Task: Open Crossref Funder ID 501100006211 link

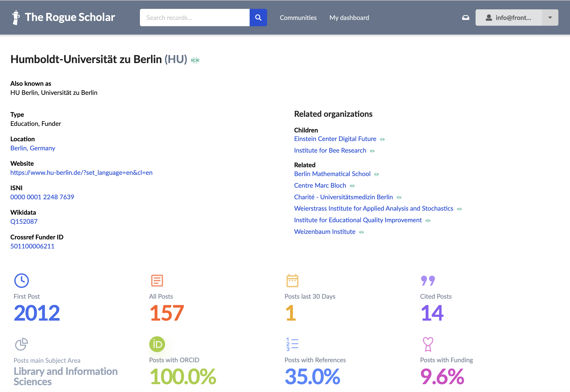Action: point(32,246)
